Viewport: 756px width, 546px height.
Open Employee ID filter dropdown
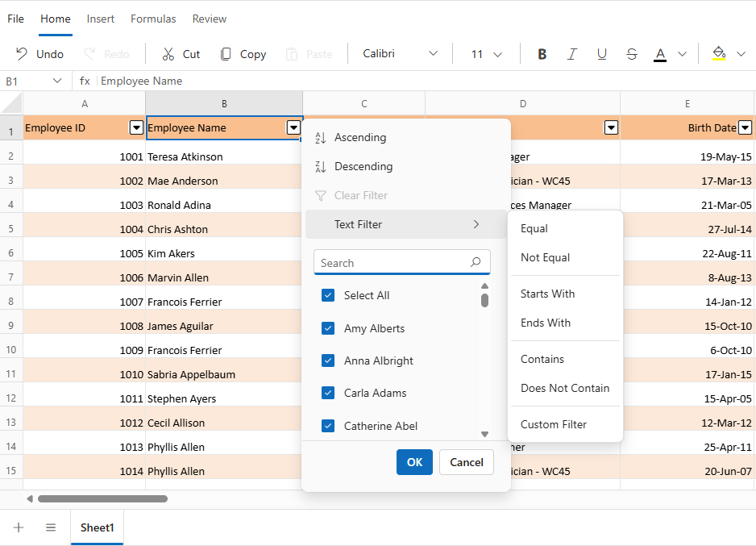point(136,127)
